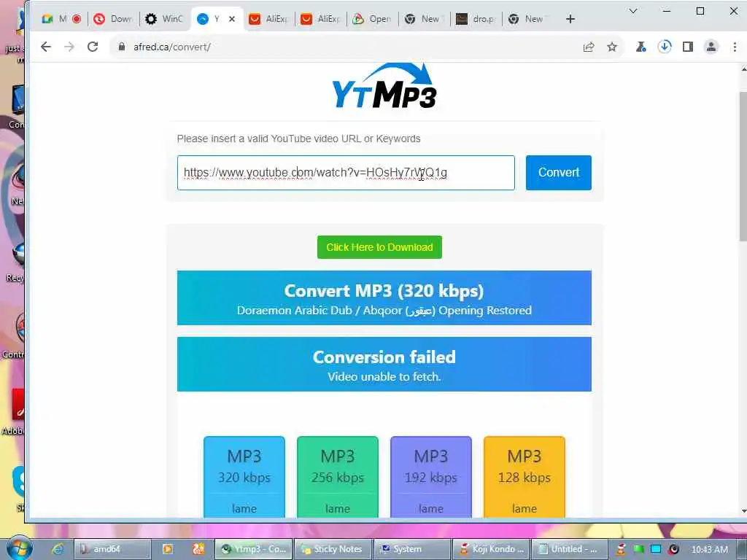Image resolution: width=747 pixels, height=560 pixels.
Task: Close the active YtMp3 tab
Action: pos(232,19)
